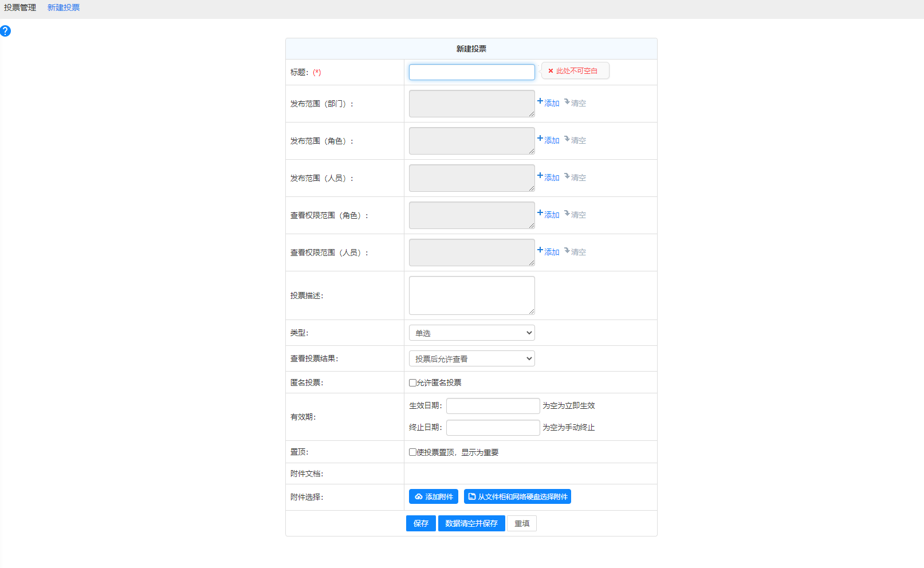Click the 数据清空并保存 button
924x568 pixels.
click(471, 523)
